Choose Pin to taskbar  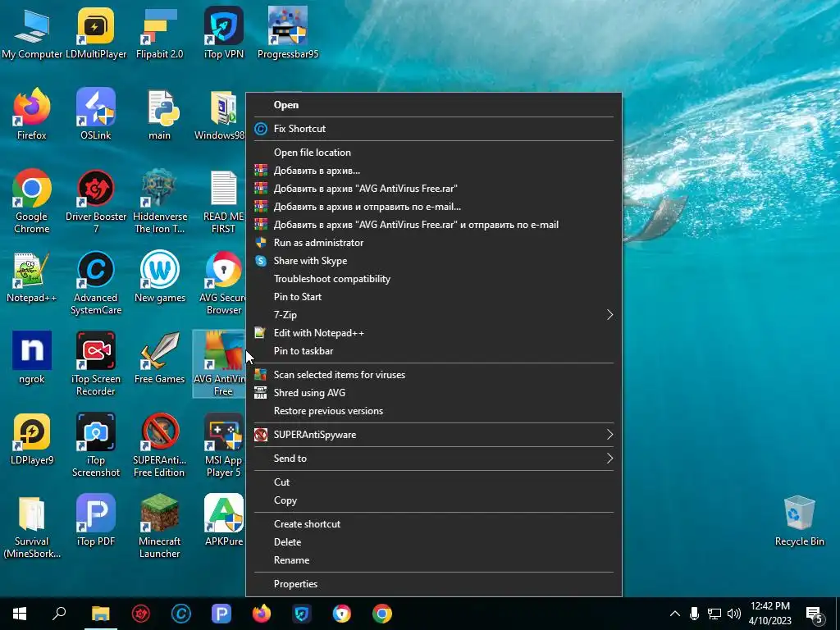click(433, 351)
